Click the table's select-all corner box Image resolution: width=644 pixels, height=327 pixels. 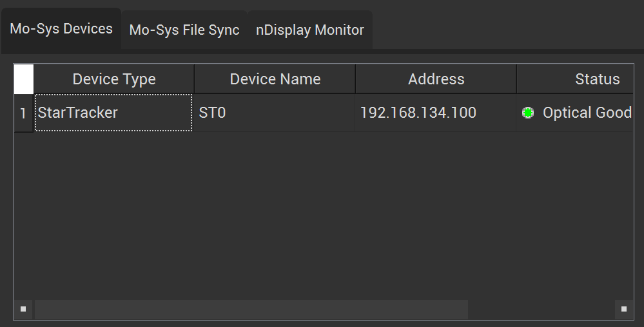pyautogui.click(x=24, y=79)
